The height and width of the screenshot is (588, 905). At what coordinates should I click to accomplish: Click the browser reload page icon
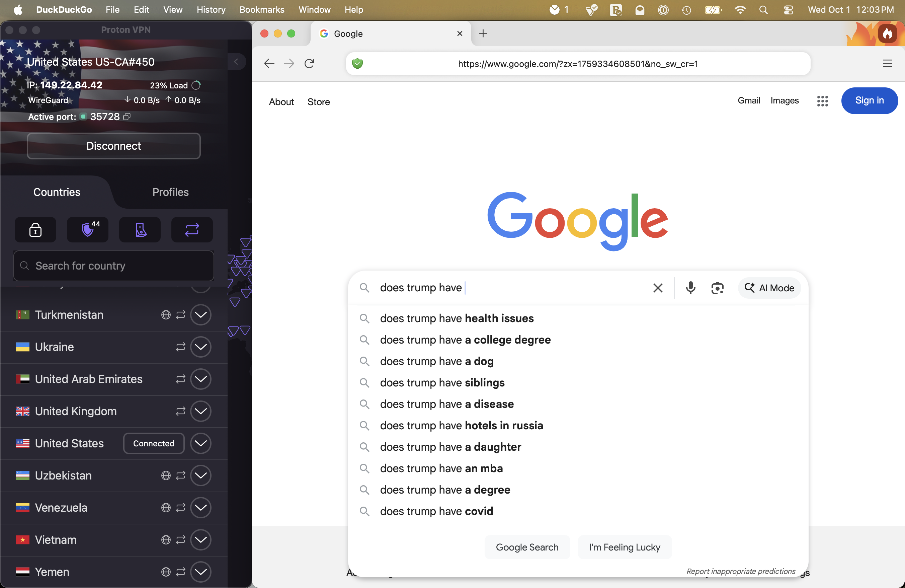(310, 64)
